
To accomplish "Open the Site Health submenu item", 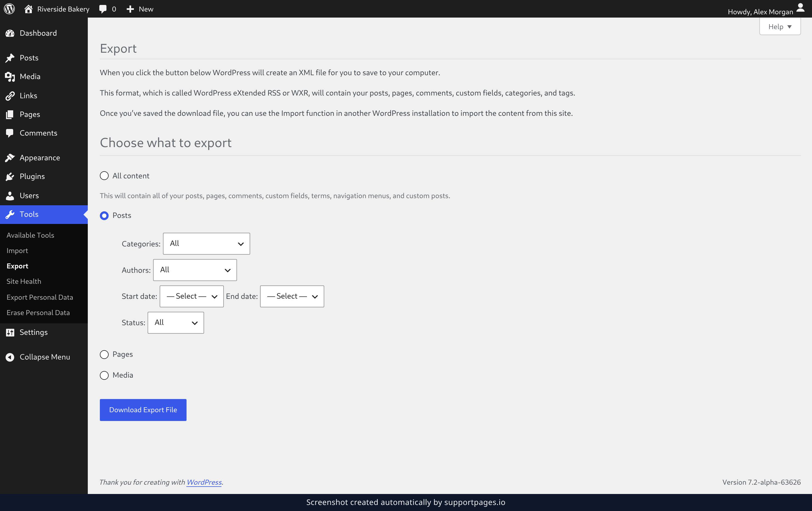I will (24, 281).
